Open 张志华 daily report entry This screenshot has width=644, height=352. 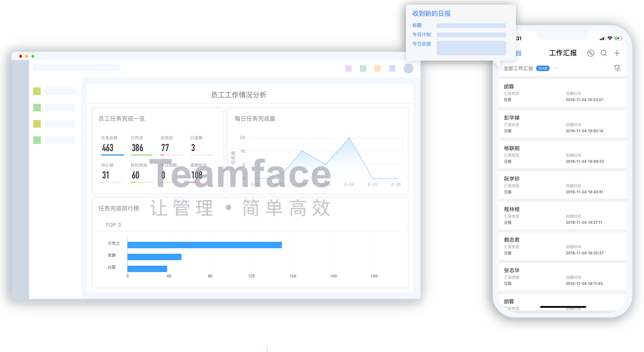(x=562, y=277)
